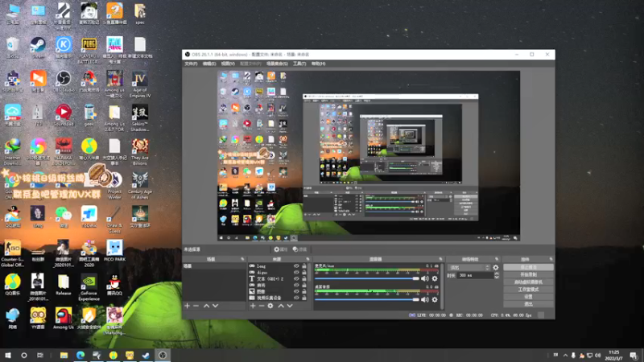Click the Stop Streaming button

coord(528,267)
